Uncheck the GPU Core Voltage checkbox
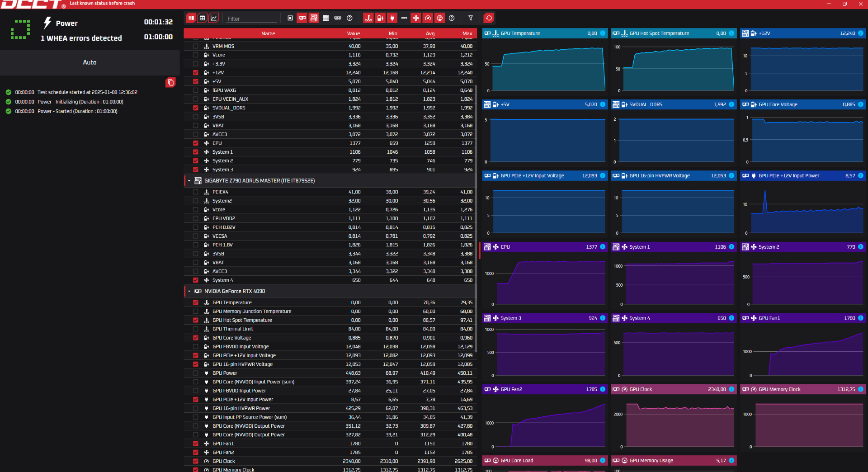The height and width of the screenshot is (472, 868). [x=196, y=338]
